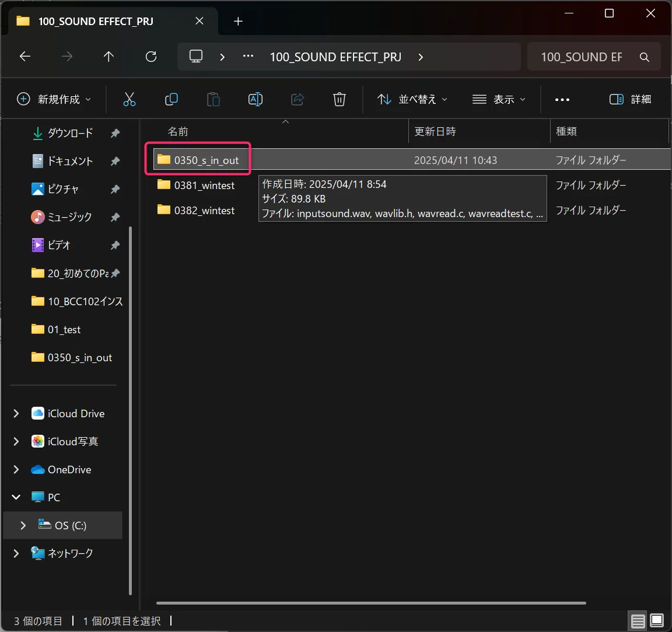Screen dimensions: 672x632
Task: Close the 100_SOUND EFFECT_PRJ tab
Action: pyautogui.click(x=199, y=21)
